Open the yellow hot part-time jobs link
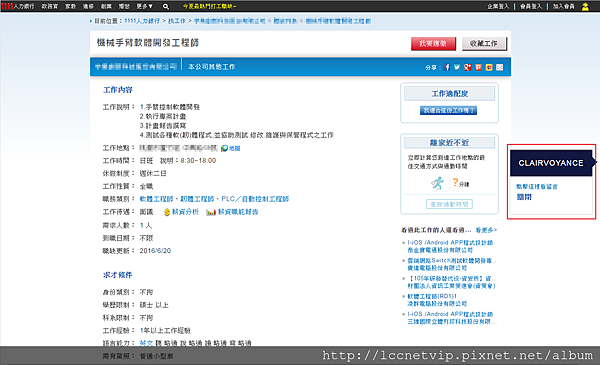 (209, 6)
